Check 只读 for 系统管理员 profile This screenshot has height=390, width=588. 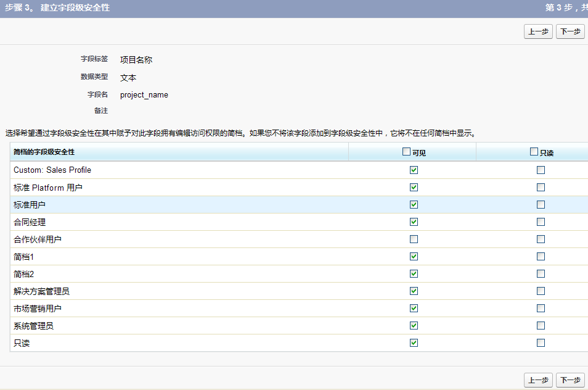[x=541, y=326]
